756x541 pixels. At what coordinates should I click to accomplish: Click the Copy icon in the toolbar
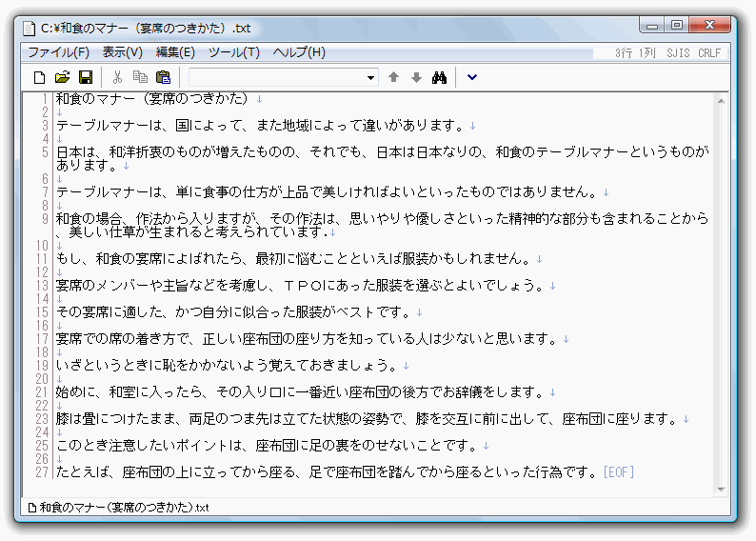(x=140, y=77)
